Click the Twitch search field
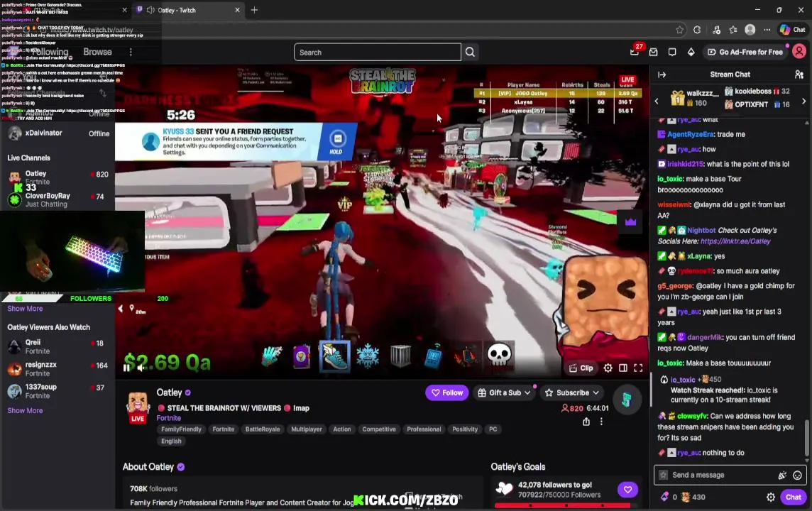 pyautogui.click(x=377, y=53)
